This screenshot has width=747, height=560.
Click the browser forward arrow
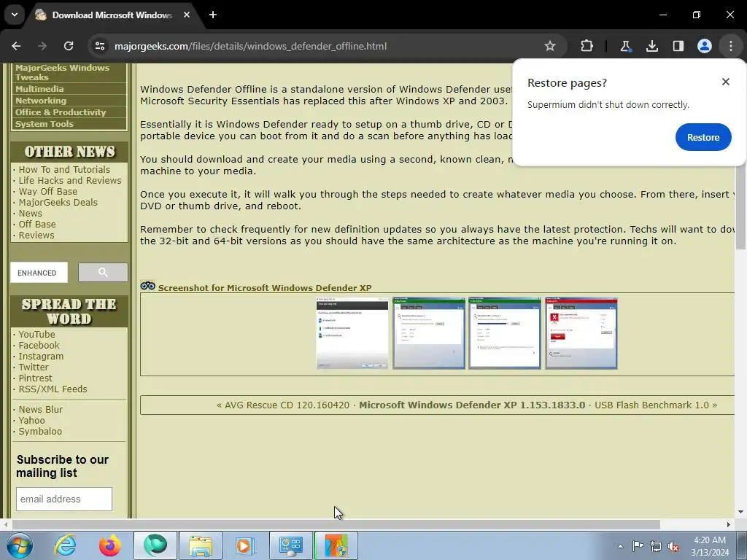42,46
